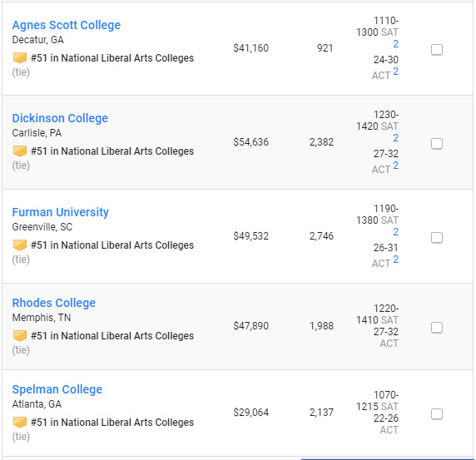Open the Dickinson College link
476x460 pixels.
point(60,118)
